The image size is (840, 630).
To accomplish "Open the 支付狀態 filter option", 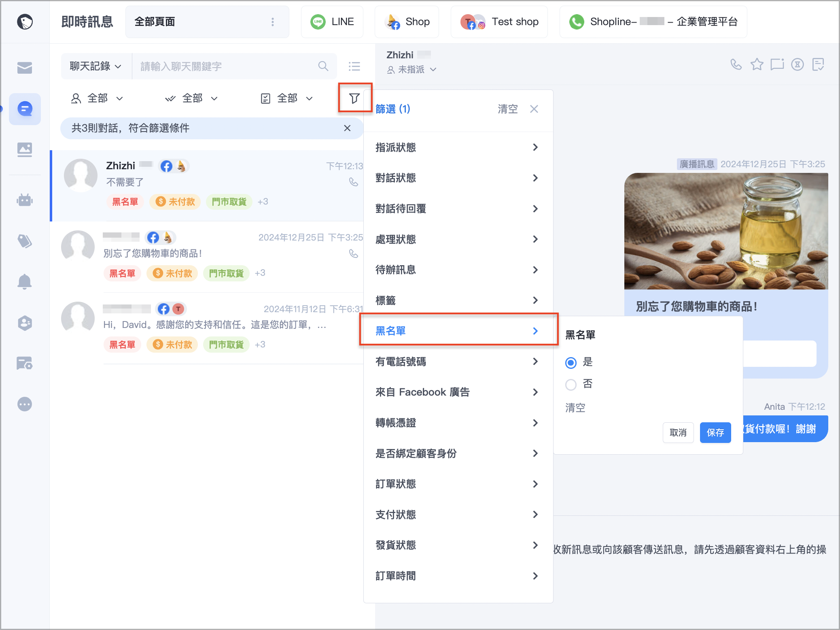I will 458,515.
